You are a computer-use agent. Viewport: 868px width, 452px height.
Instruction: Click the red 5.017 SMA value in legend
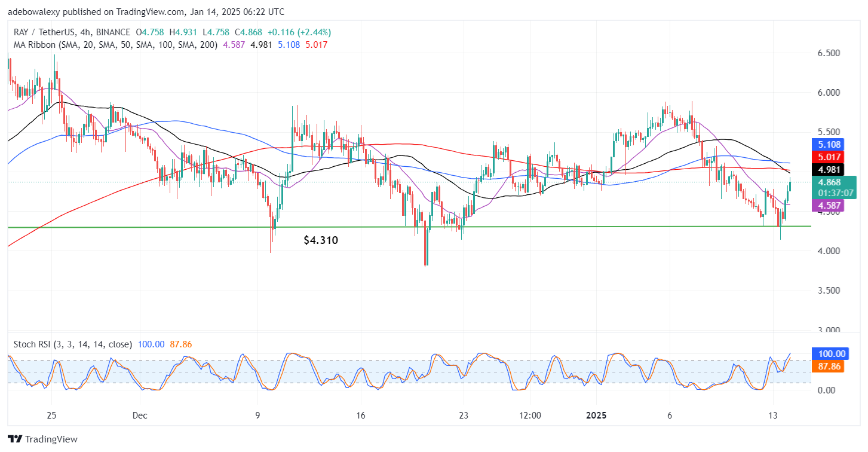pos(315,44)
